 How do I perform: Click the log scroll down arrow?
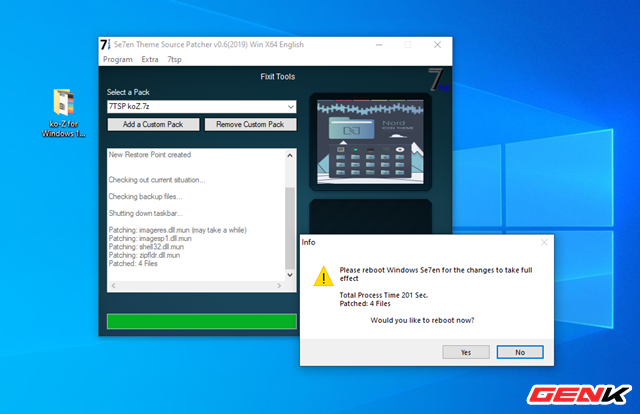290,275
